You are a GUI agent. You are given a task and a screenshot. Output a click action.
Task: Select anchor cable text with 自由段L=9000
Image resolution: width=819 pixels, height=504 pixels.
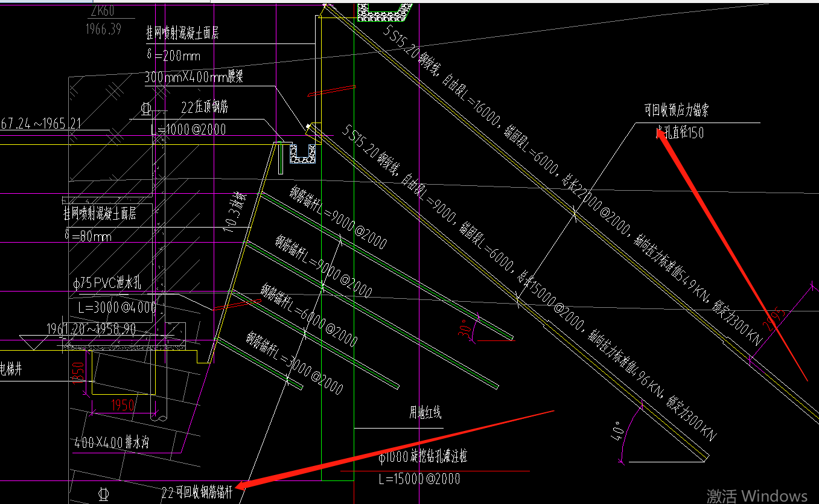(530, 282)
